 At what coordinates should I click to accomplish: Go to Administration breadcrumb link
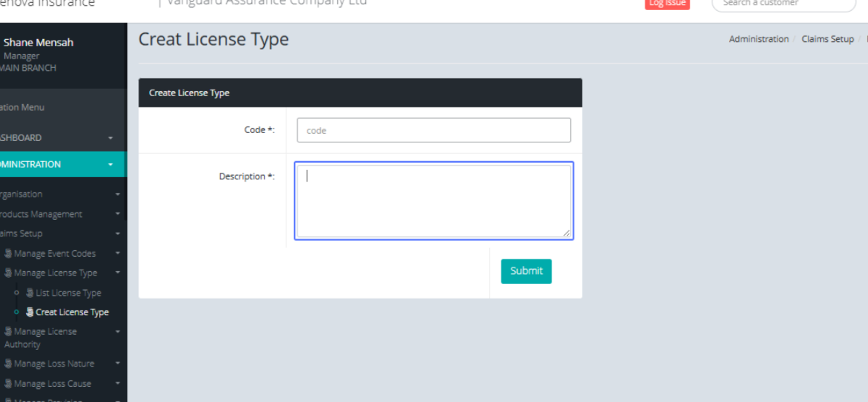[x=758, y=39]
